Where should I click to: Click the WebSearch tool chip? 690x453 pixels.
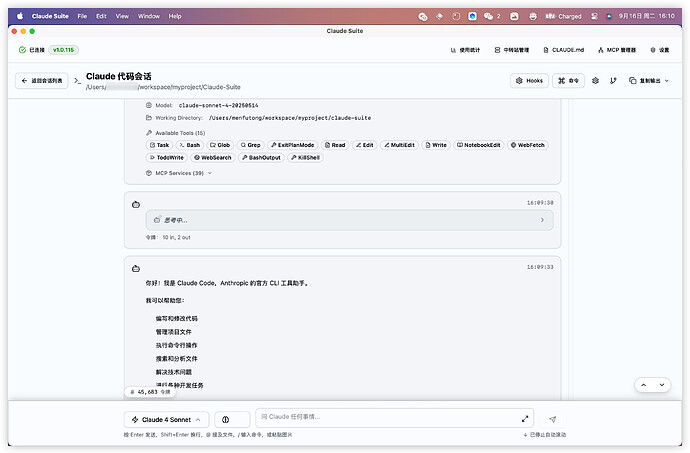213,158
